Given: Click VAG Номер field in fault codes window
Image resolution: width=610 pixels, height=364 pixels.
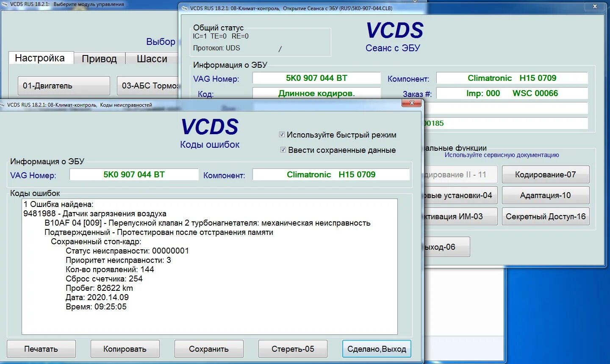Looking at the screenshot, I should coord(134,174).
